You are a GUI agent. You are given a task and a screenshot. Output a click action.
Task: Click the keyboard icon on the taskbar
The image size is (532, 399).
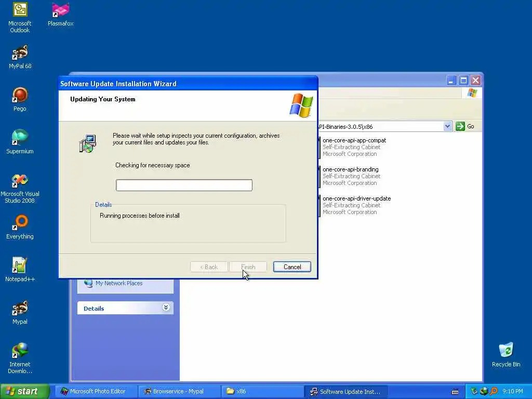click(455, 392)
